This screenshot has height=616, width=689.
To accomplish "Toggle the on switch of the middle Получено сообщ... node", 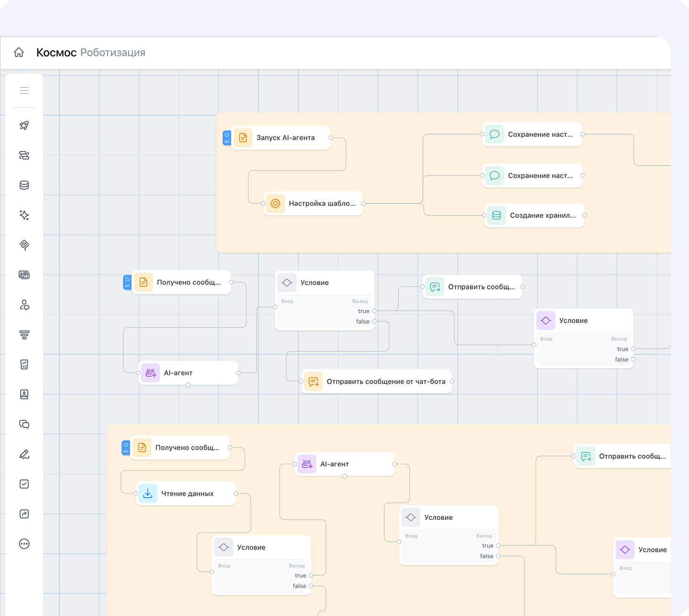I will [x=127, y=282].
